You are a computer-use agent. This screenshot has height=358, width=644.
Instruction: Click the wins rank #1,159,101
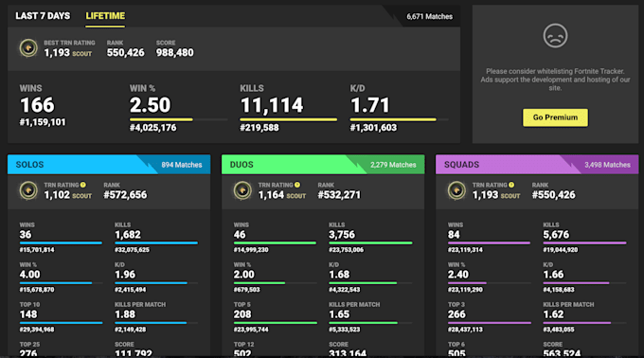43,122
